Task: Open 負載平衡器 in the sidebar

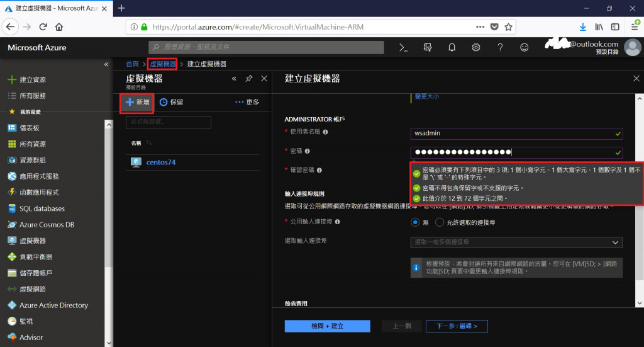Action: point(30,257)
